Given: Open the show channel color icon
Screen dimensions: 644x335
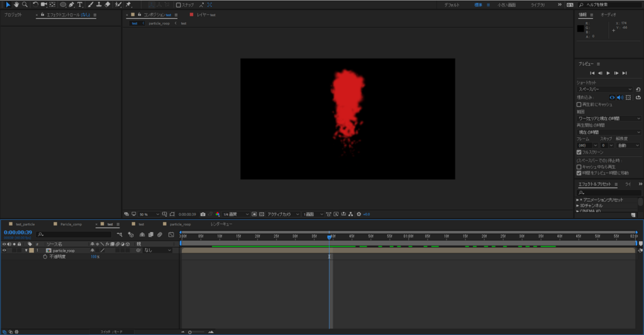Looking at the screenshot, I should (x=218, y=214).
